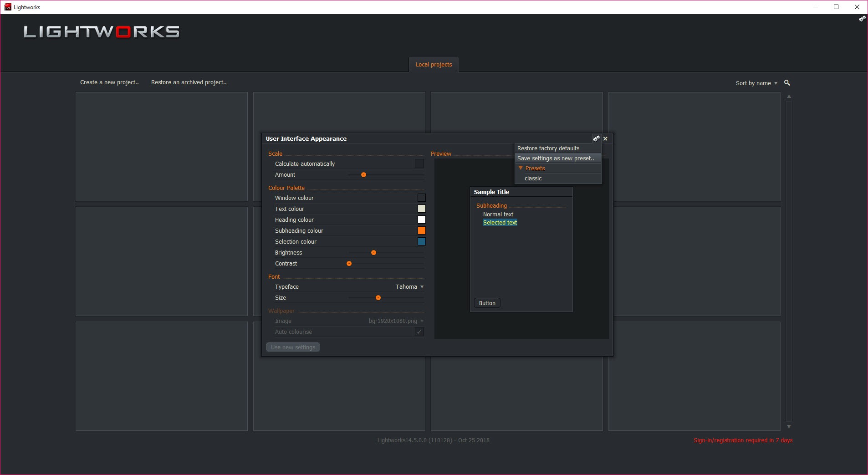Click the Scale Amount slider handle

[x=363, y=174]
